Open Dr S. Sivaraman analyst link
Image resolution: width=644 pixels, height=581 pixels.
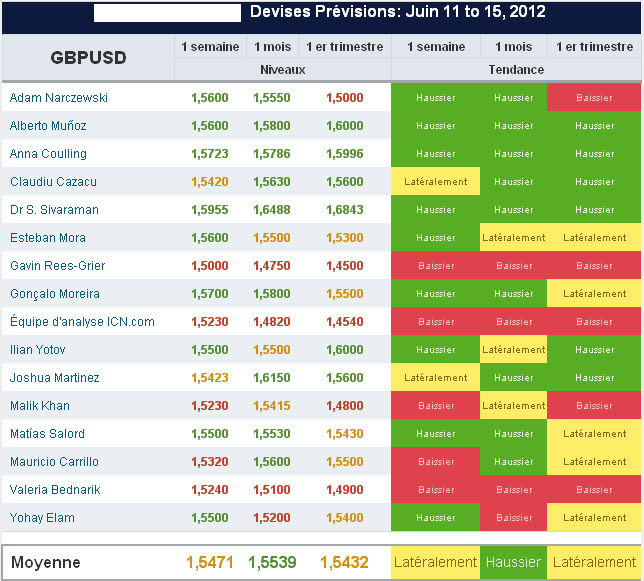click(x=54, y=210)
